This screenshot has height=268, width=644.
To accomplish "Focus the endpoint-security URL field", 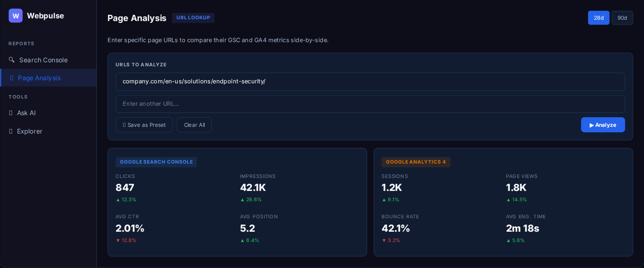I will coord(370,81).
